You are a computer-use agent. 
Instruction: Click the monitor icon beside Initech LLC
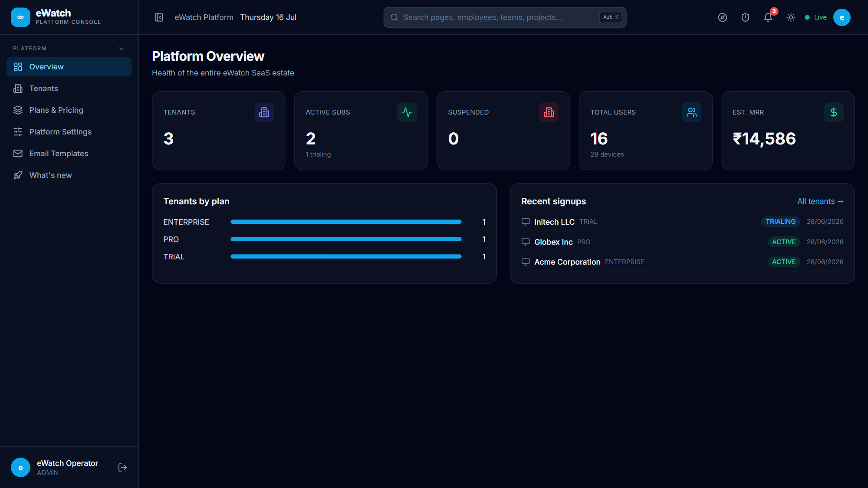(x=526, y=222)
